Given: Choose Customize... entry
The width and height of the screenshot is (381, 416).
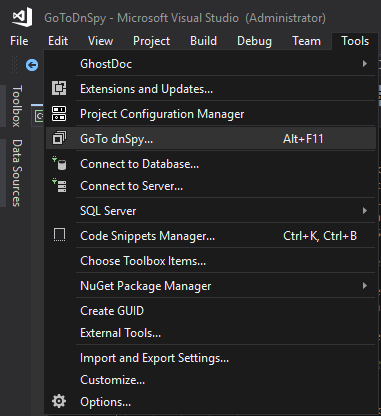Looking at the screenshot, I should pos(211,380).
